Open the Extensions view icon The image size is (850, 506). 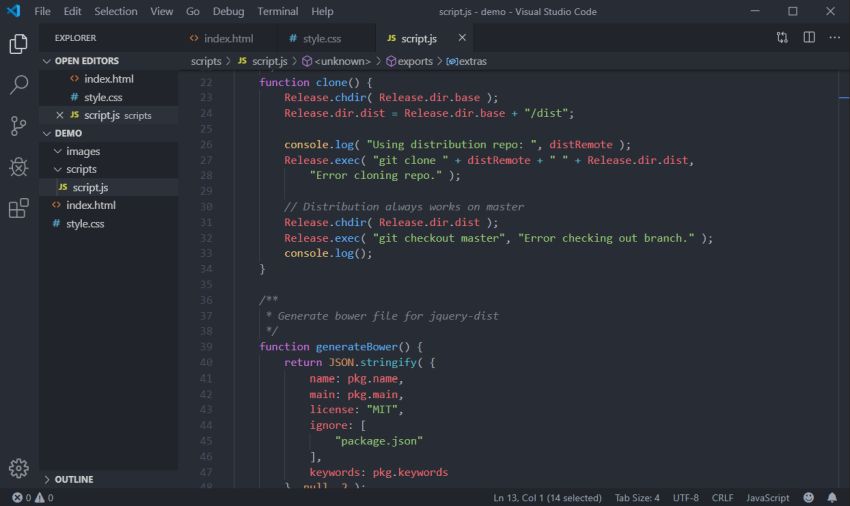click(x=18, y=208)
